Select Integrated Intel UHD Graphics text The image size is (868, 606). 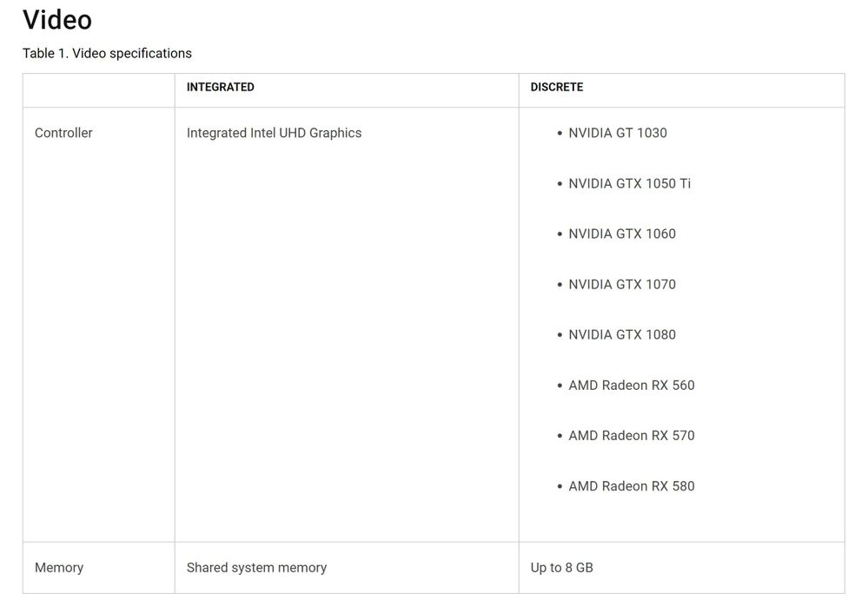(x=274, y=133)
